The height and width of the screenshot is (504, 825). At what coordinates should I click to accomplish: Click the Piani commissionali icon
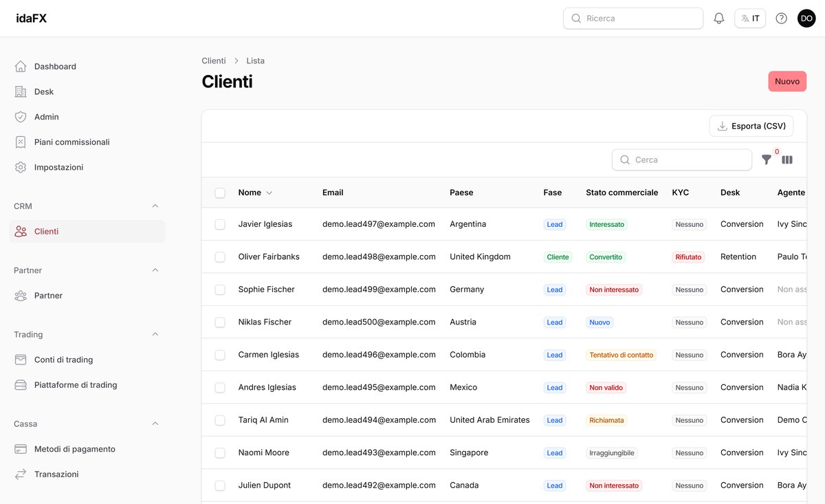point(21,142)
